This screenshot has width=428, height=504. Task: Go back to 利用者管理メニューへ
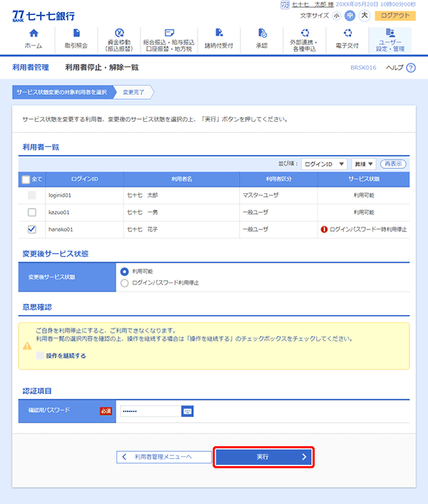coord(159,457)
